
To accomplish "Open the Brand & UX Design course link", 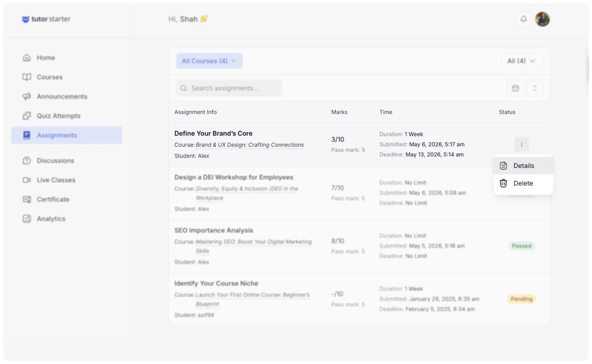I will click(250, 145).
